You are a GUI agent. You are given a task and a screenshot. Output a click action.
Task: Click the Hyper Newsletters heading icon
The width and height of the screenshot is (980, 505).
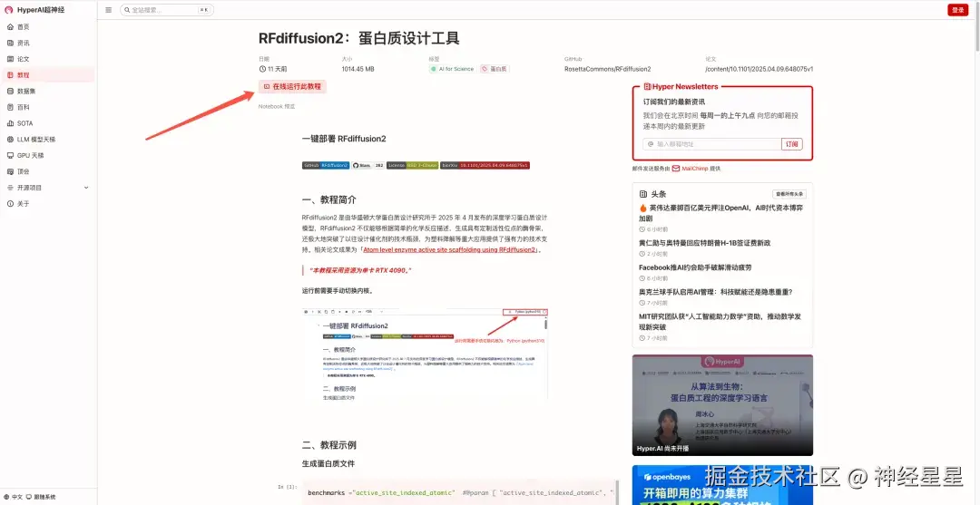(x=648, y=87)
